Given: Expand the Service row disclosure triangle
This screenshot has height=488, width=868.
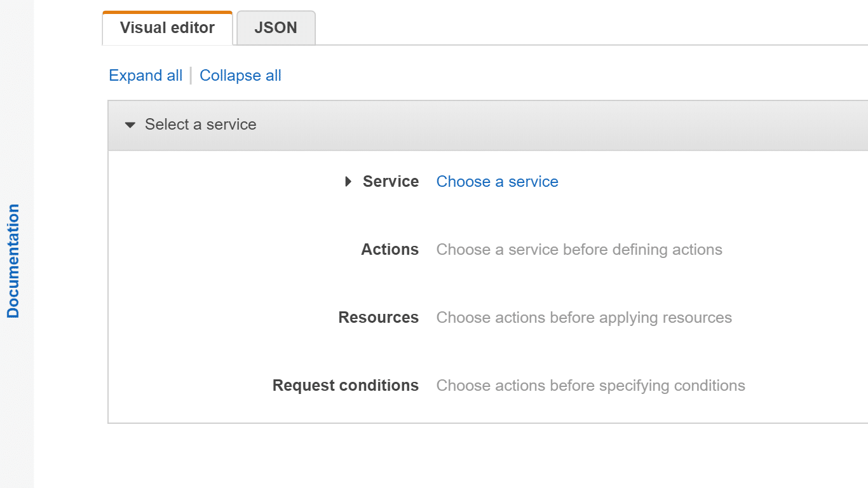Looking at the screenshot, I should [348, 182].
